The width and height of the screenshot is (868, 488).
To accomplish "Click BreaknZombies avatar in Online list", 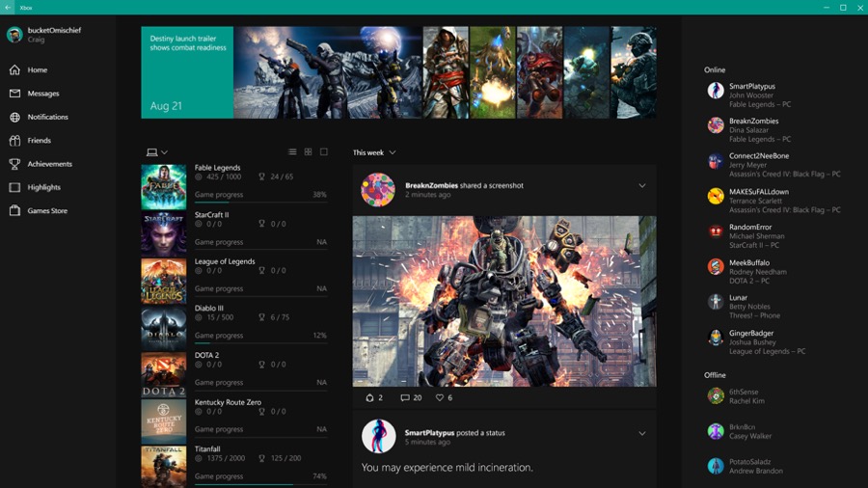I will [x=716, y=125].
